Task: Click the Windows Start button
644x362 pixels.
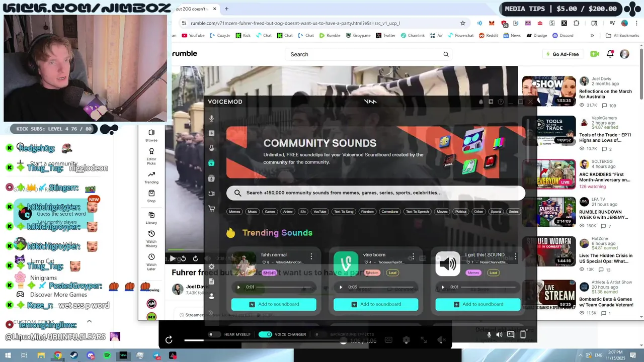Action: 8,355
